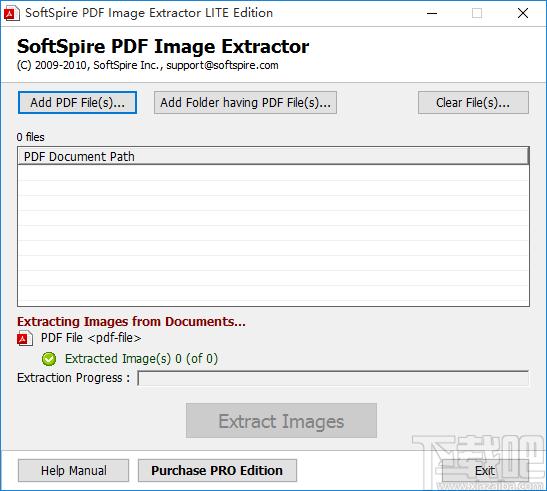547x491 pixels.
Task: Clear the file list with Clear File(s)...
Action: point(473,103)
